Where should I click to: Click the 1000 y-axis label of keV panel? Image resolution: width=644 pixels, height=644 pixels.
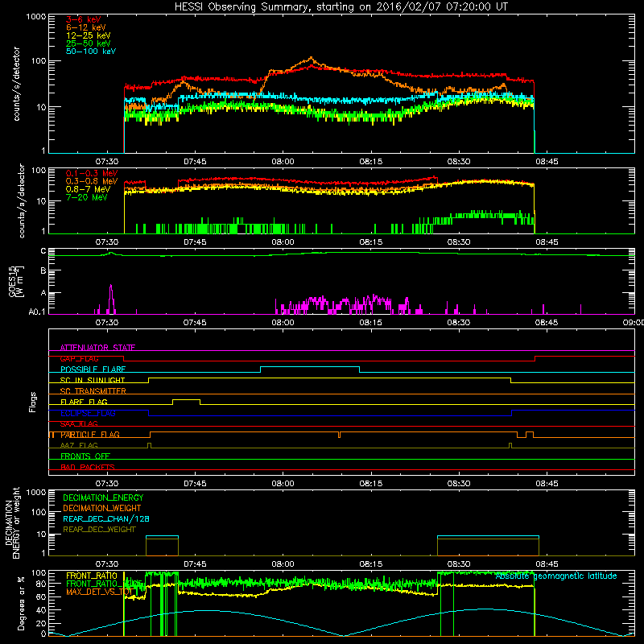tap(36, 17)
